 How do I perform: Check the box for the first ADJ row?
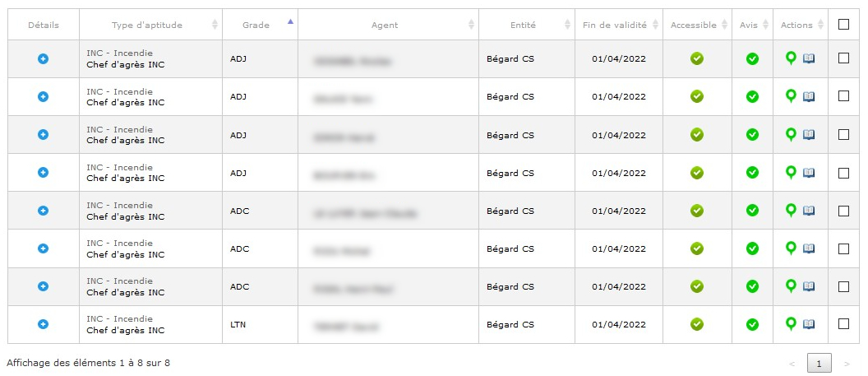tap(843, 58)
